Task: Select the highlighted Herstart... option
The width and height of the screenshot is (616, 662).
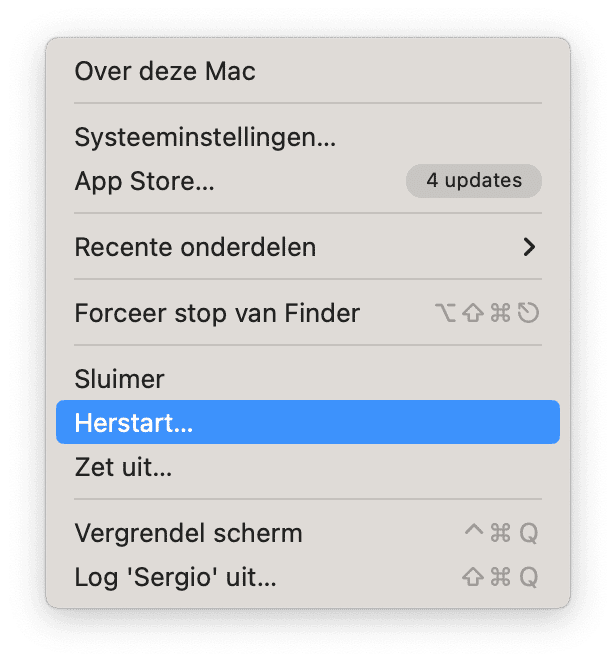Action: click(x=134, y=423)
